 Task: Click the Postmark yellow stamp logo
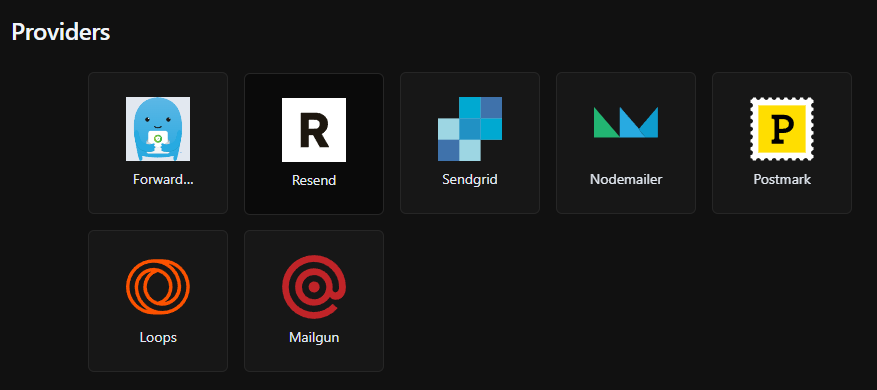click(x=782, y=129)
